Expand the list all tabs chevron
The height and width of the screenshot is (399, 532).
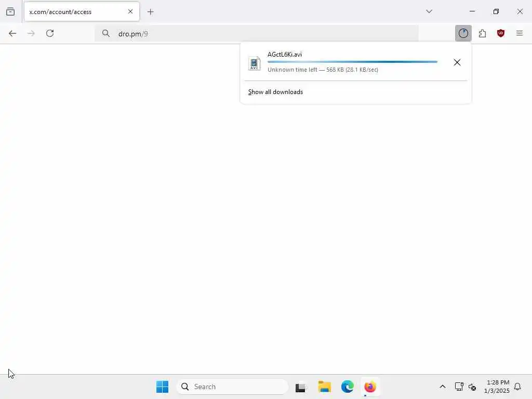(429, 11)
